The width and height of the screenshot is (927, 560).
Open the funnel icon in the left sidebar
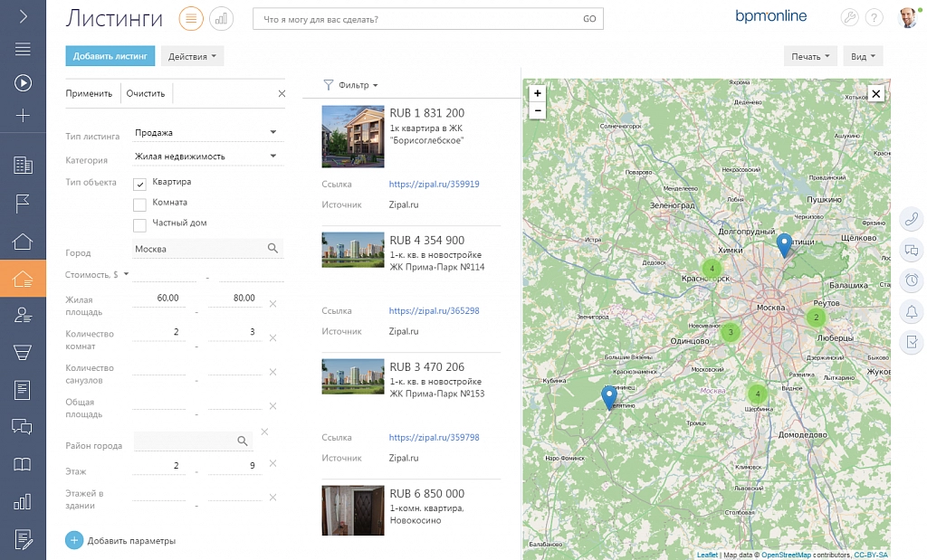click(23, 352)
